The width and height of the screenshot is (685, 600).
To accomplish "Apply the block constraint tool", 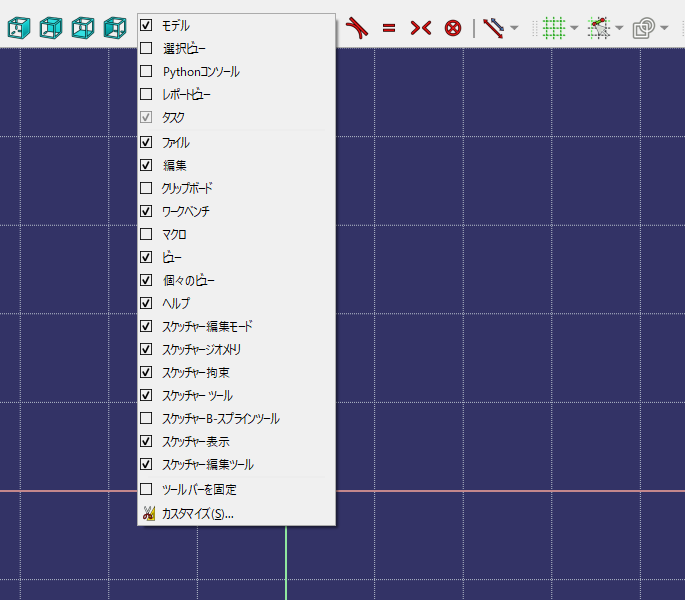I will pos(453,28).
